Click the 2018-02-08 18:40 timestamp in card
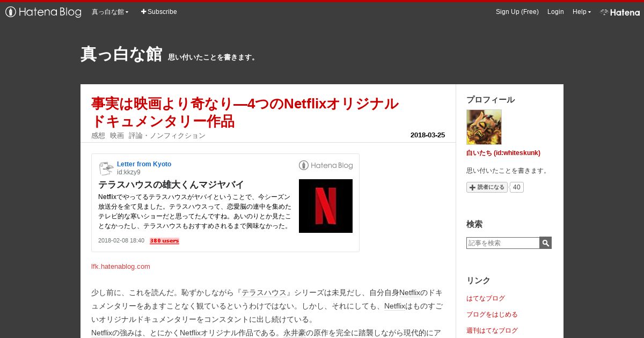 coord(121,241)
